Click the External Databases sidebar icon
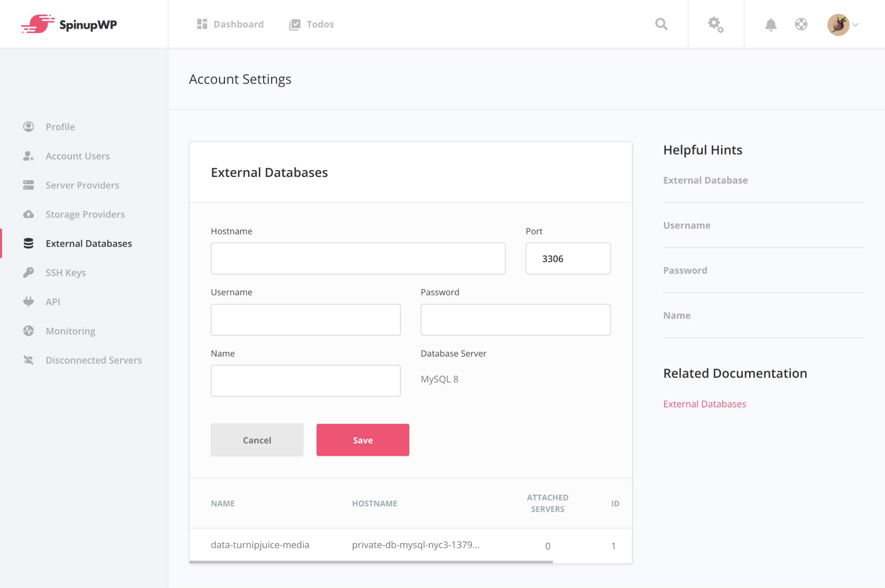This screenshot has width=885, height=588. 29,243
